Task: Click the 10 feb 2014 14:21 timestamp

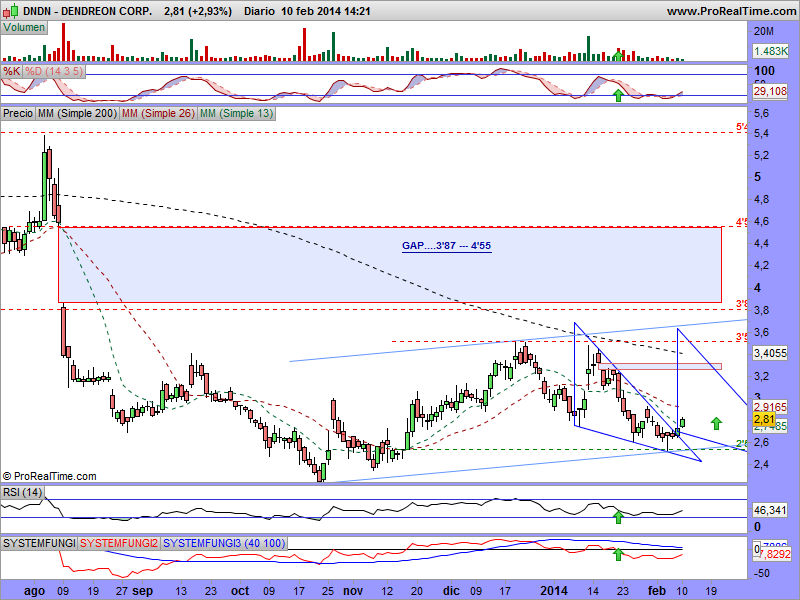Action: [x=326, y=11]
